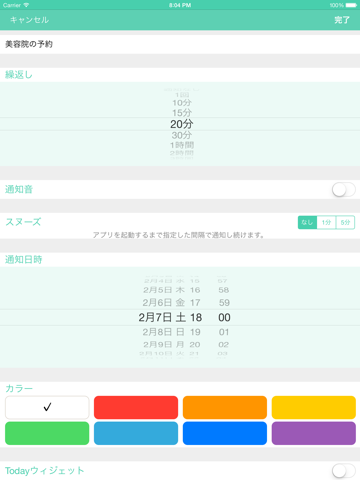Toggle the Todayウィジェット switch
Image resolution: width=360 pixels, height=480 pixels.
(x=343, y=471)
